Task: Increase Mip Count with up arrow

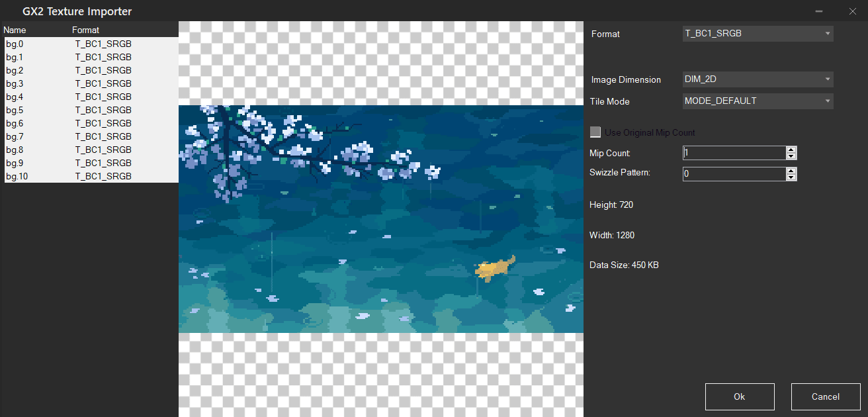Action: [791, 150]
